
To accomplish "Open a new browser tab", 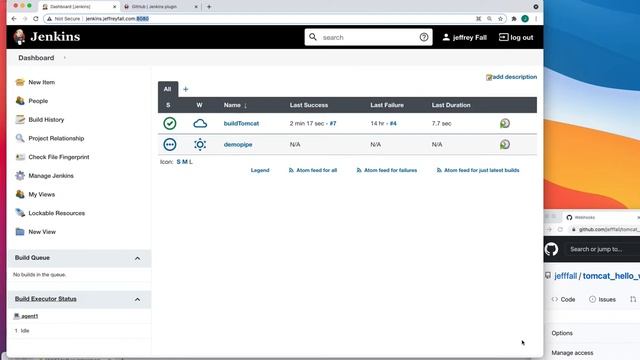I will tap(209, 7).
